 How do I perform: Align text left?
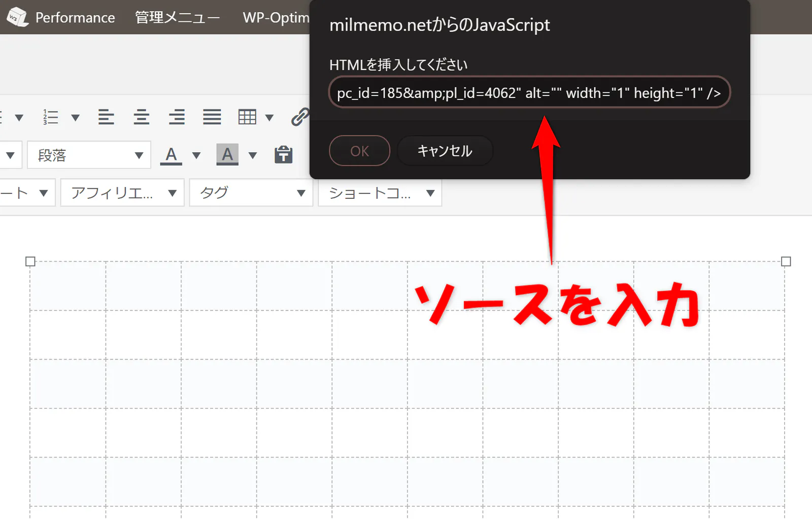coord(106,117)
